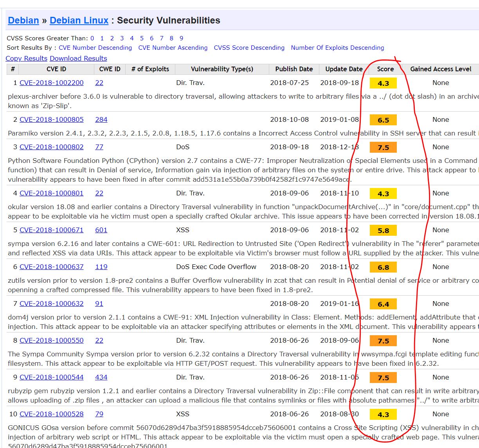Viewport: 479px width, 448px height.
Task: View CWE ID 601 link
Action: click(x=101, y=230)
